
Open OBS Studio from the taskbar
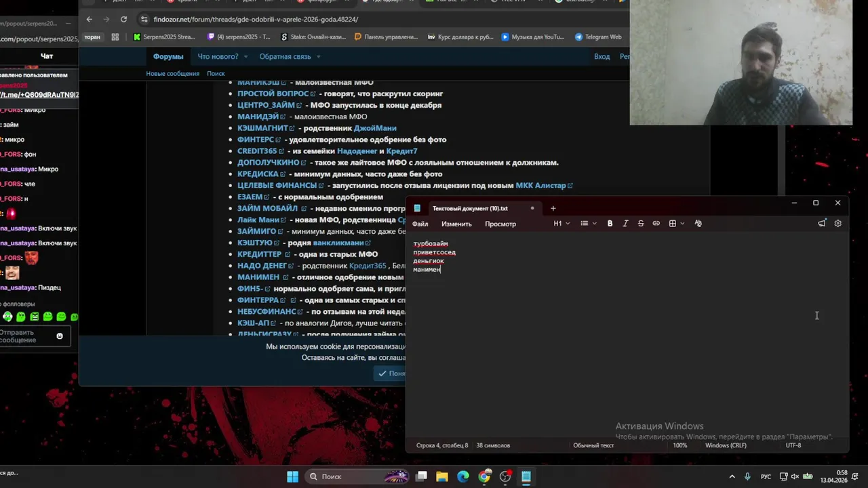(505, 476)
